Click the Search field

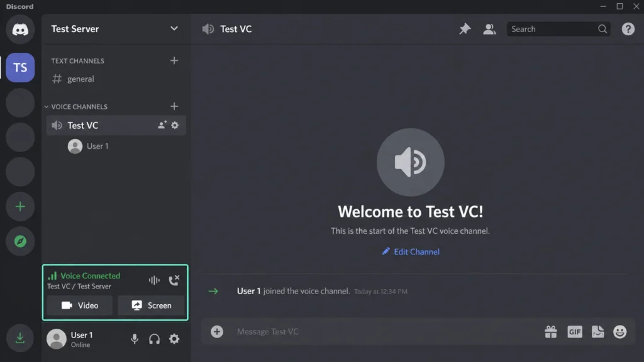(x=558, y=29)
